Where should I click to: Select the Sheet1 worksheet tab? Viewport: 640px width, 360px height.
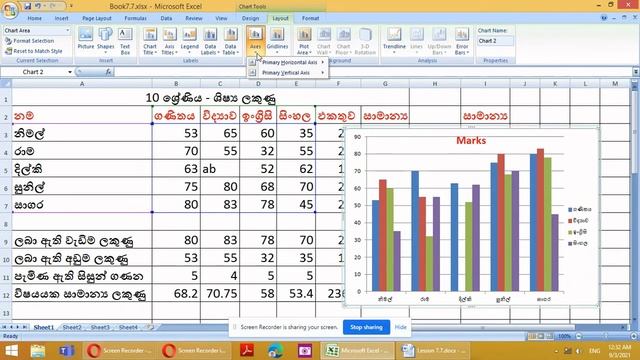(44, 327)
